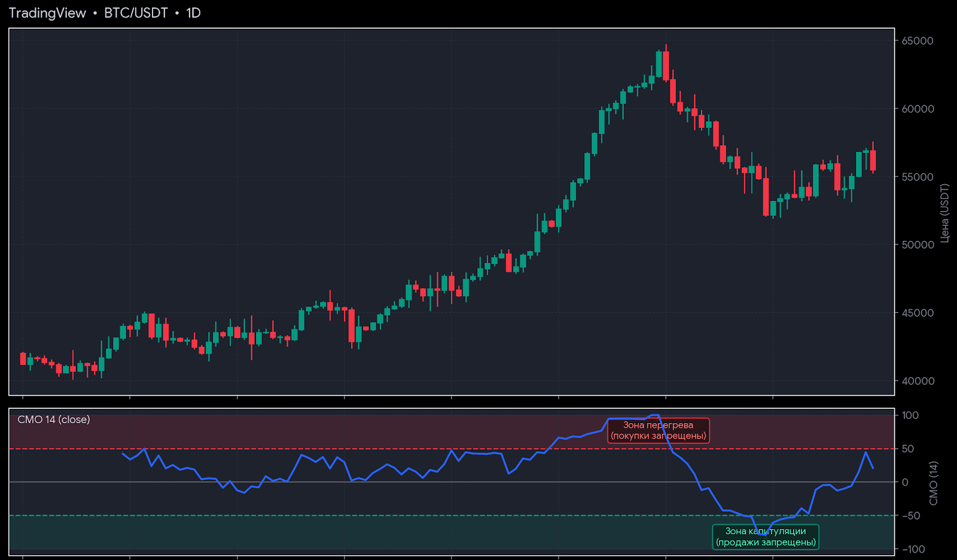Viewport: 957px width, 560px height.
Task: Select the 0 value on CMO axis
Action: point(905,482)
